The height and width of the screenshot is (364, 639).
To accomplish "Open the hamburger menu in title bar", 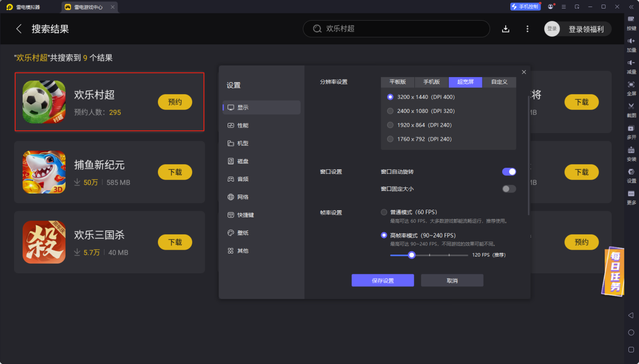I will pyautogui.click(x=563, y=7).
